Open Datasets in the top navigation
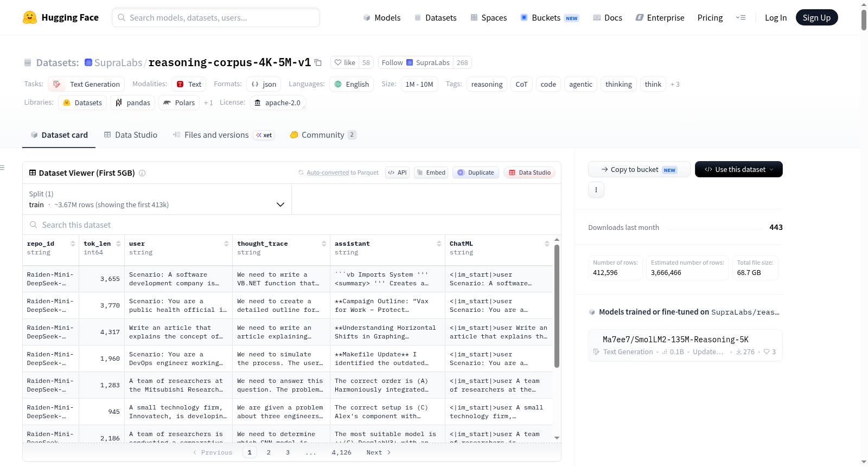The width and height of the screenshot is (868, 467). click(x=435, y=17)
